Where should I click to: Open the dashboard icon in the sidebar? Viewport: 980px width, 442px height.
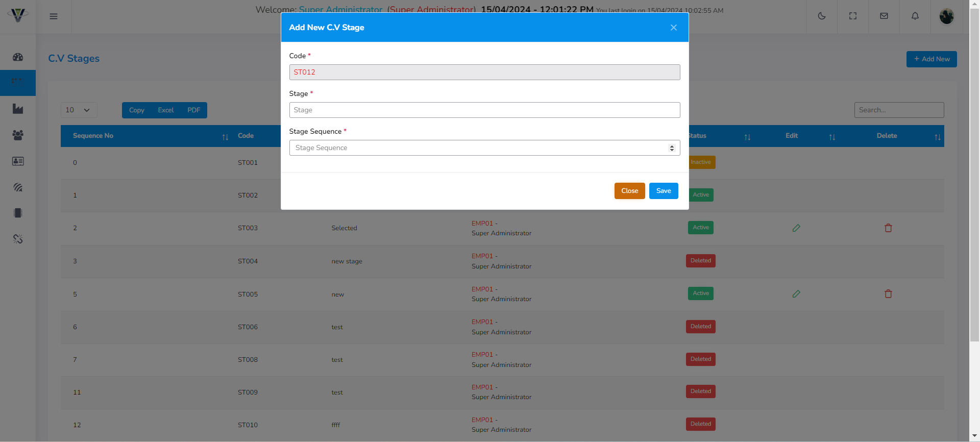18,57
